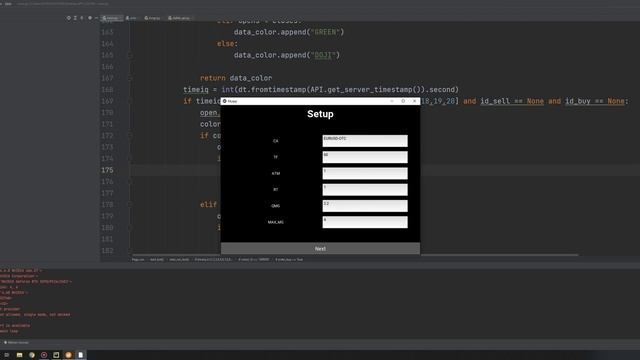Click the app icon in Setup title bar
This screenshot has height=360, width=640.
[x=224, y=101]
